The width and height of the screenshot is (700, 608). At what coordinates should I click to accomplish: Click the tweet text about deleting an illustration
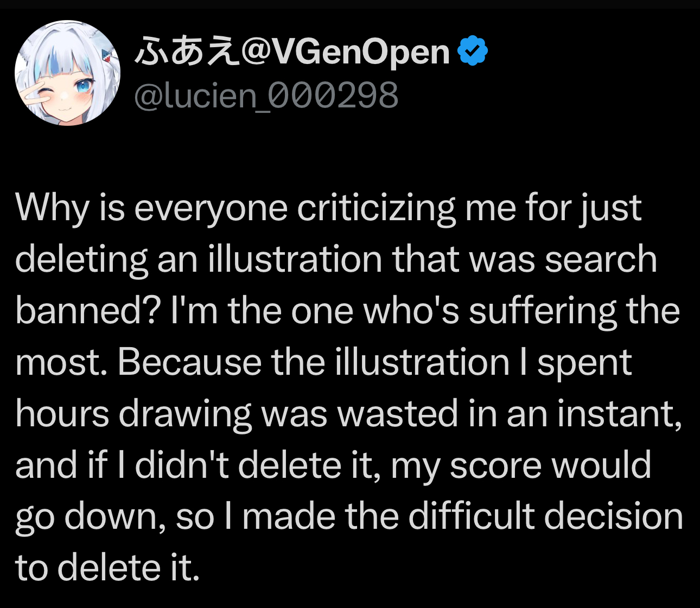pyautogui.click(x=347, y=387)
